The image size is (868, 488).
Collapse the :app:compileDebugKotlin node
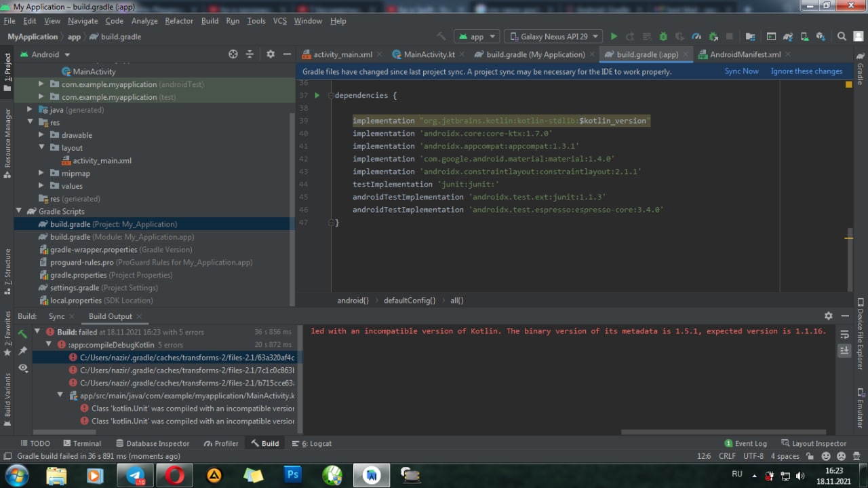pos(49,345)
